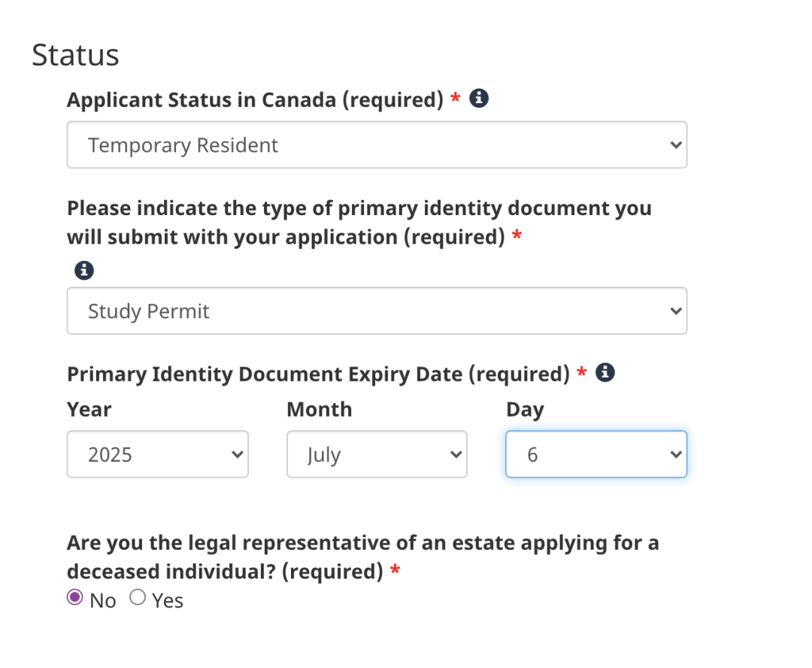This screenshot has width=812, height=668.
Task: Click the Year field label
Action: [89, 409]
